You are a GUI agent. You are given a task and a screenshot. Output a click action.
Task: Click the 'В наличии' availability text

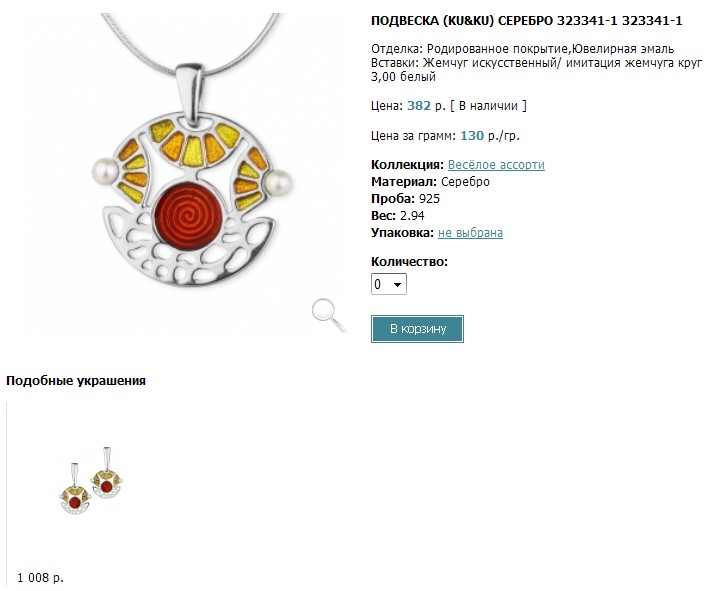pyautogui.click(x=488, y=106)
